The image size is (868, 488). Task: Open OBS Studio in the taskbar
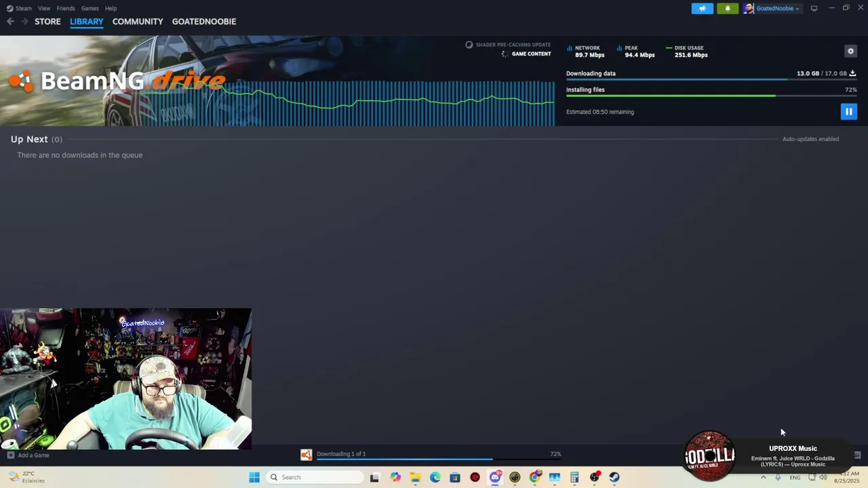coord(595,477)
